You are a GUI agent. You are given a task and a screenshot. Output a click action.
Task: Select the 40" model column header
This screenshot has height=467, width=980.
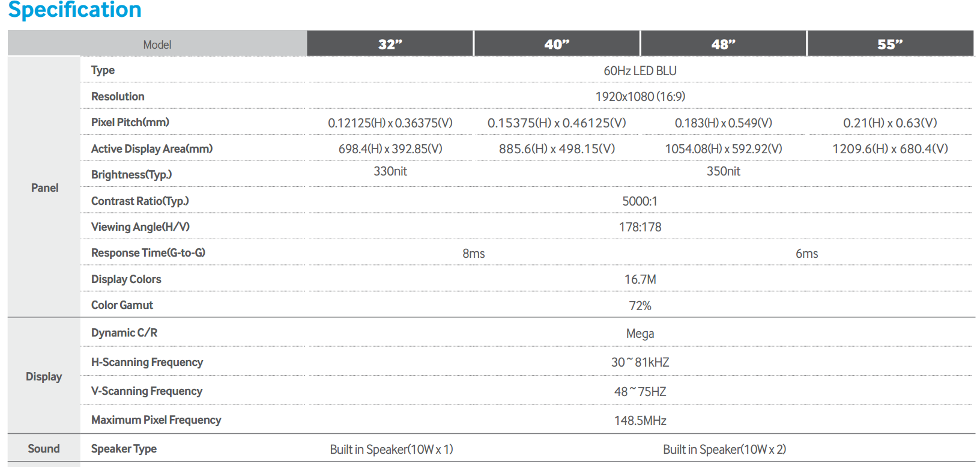[x=557, y=44]
